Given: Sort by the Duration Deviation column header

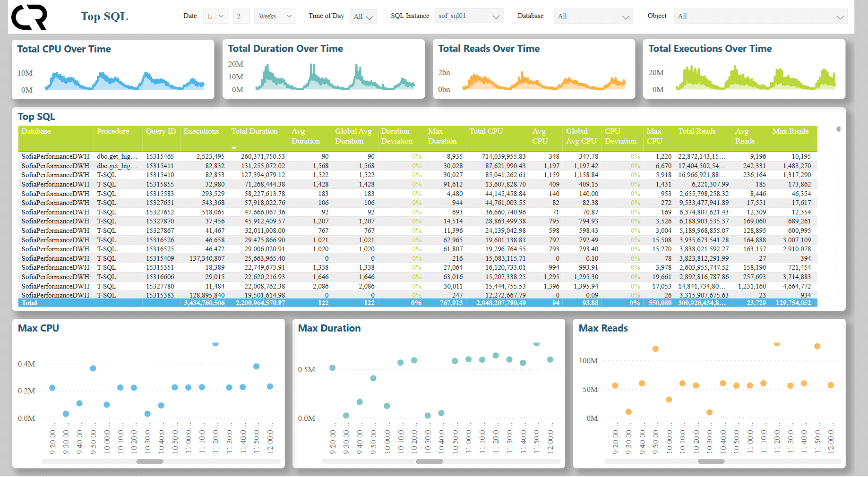Looking at the screenshot, I should click(397, 136).
